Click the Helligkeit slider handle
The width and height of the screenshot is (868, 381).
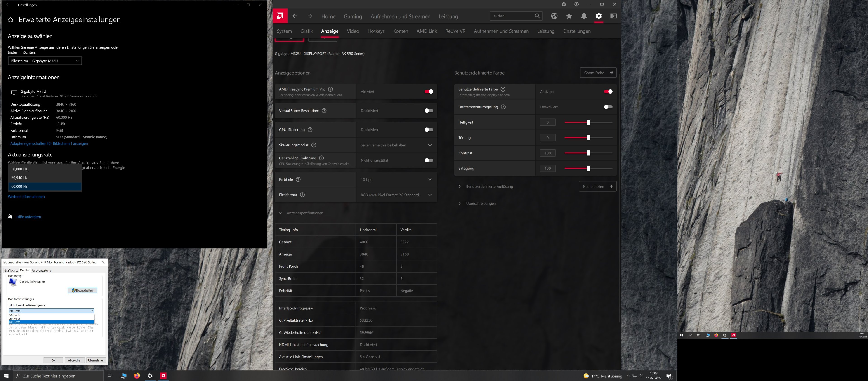588,122
